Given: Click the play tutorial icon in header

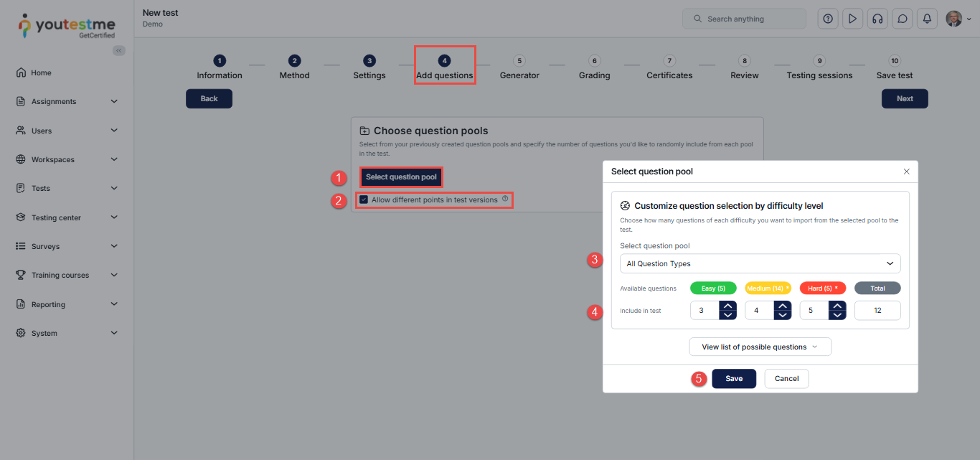Looking at the screenshot, I should coord(852,19).
